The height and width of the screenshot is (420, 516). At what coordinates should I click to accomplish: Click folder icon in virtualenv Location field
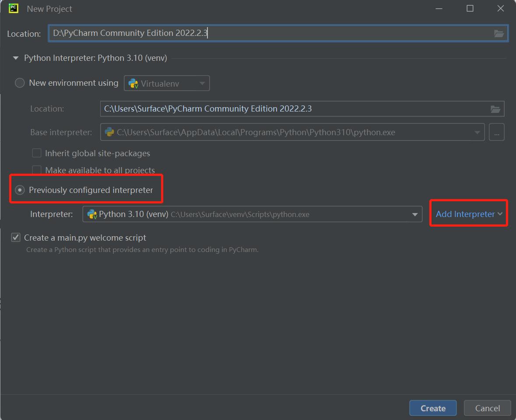495,109
